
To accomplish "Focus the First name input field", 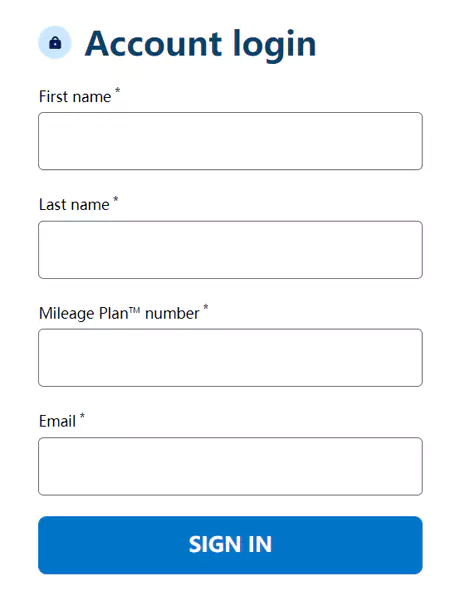I will click(x=230, y=141).
